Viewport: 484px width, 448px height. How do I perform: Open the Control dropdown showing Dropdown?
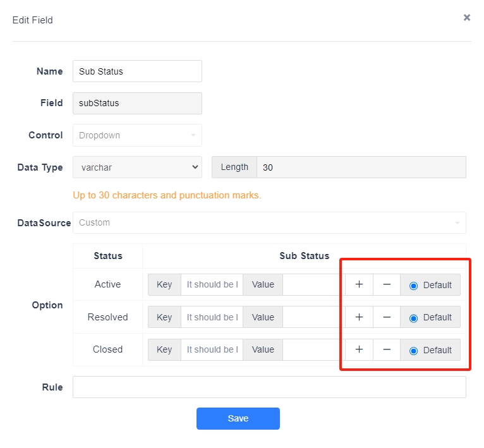(137, 135)
